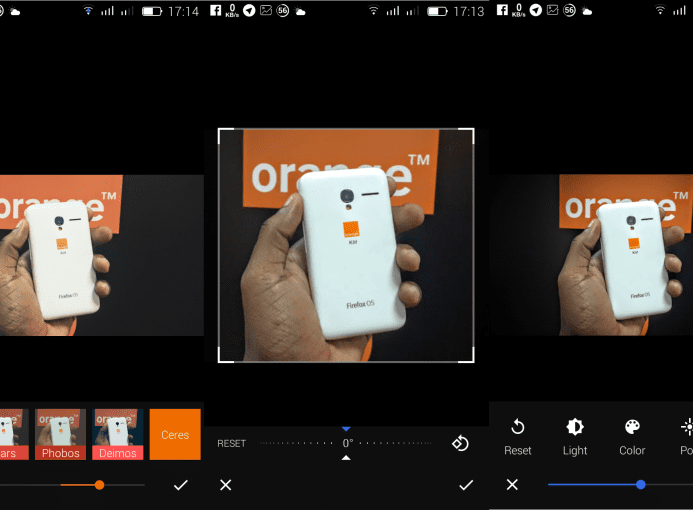693x510 pixels.
Task: Tap the navigation arrow icon in the middle status bar
Action: [249, 11]
